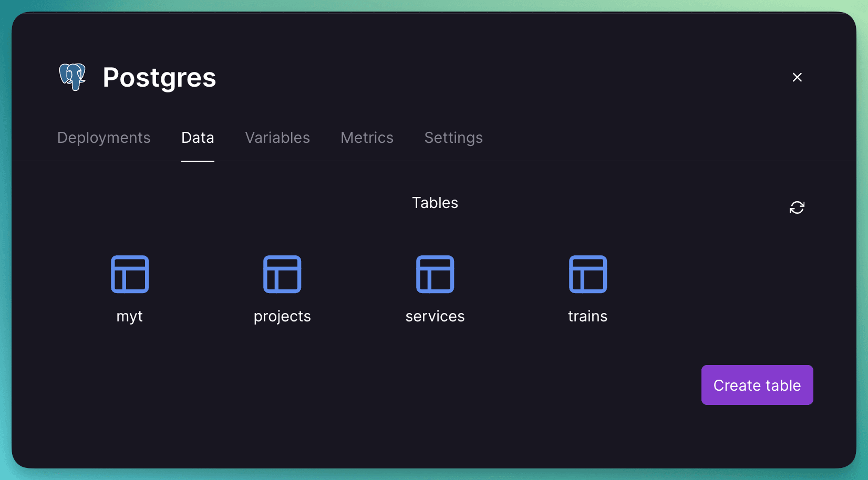
Task: Click the "myt" table name
Action: [130, 316]
